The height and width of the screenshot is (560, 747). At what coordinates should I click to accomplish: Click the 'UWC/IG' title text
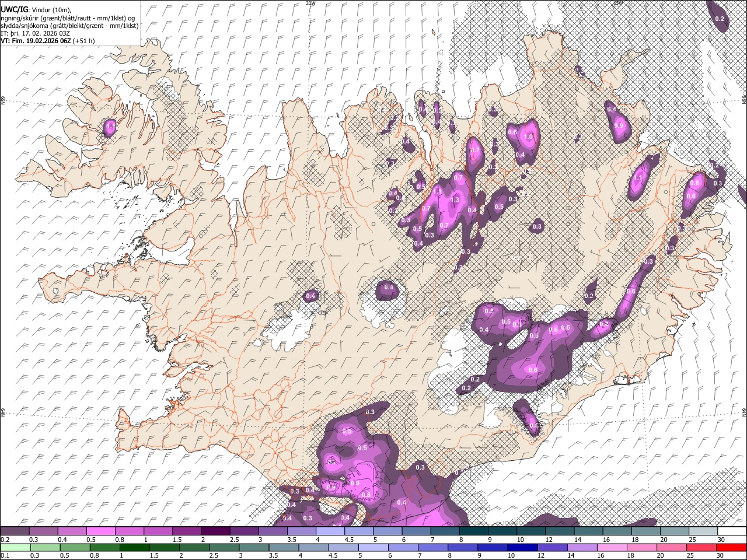coord(13,9)
